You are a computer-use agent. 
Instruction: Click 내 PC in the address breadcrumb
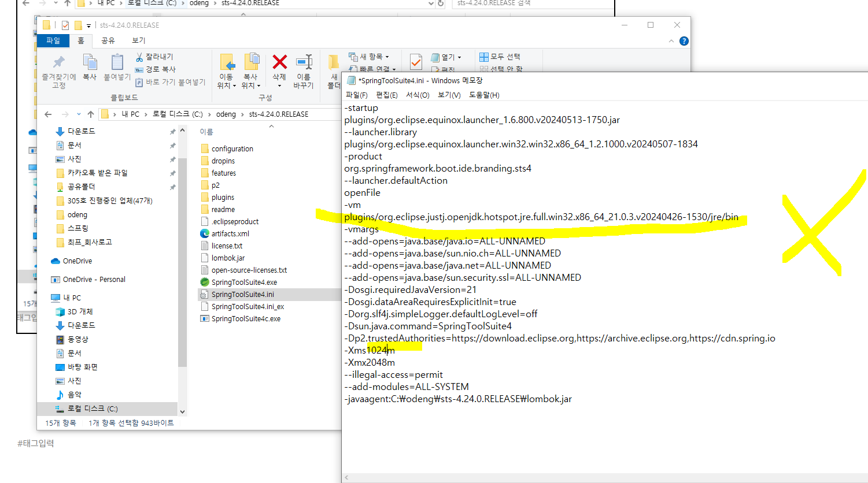click(x=131, y=114)
